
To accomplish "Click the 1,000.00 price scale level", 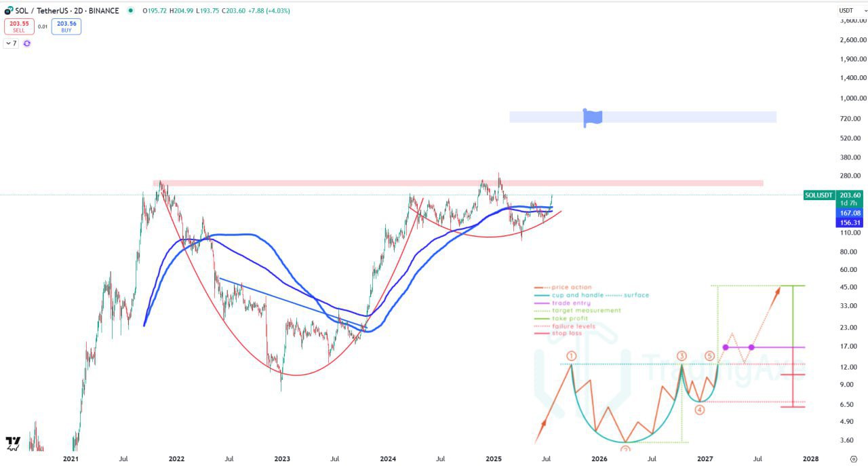I will point(852,98).
